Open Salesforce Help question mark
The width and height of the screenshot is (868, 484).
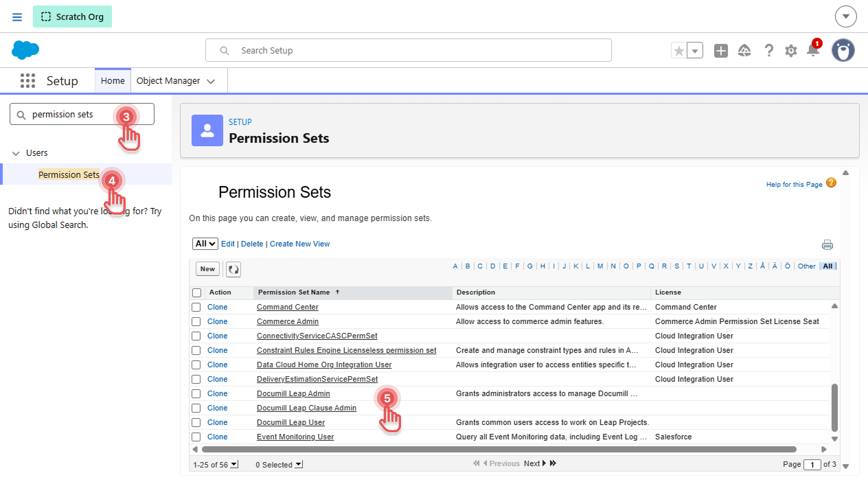click(x=769, y=51)
